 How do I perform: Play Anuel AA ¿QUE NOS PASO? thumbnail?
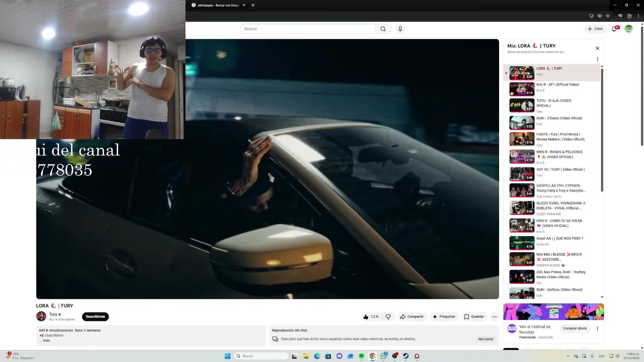[x=522, y=243]
